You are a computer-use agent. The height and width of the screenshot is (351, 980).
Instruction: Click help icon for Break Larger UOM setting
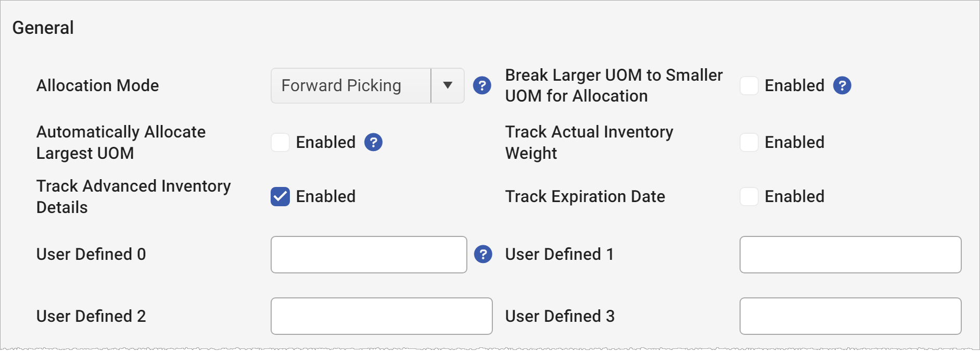[842, 85]
